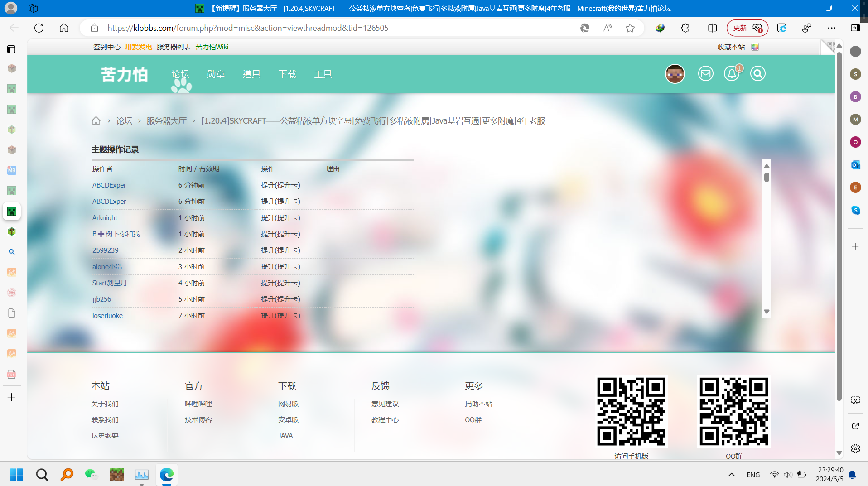
Task: Toggle the Edge sidebar panel button
Action: point(855,28)
